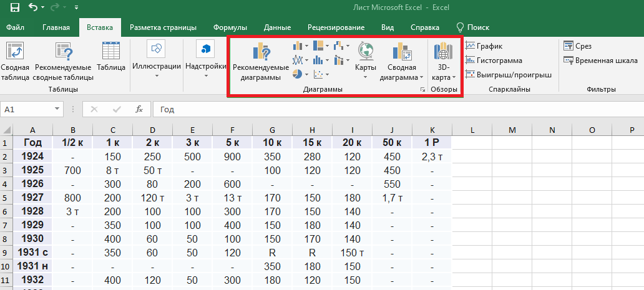Cancel the formula bar entry
This screenshot has width=644, height=290.
click(x=94, y=110)
